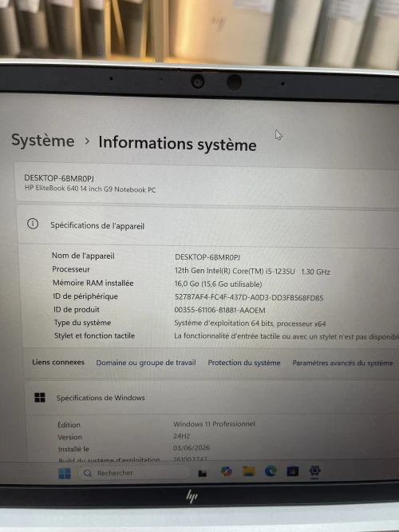The image size is (399, 532).
Task: Click the Rechercher taskbar search box
Action: (x=134, y=473)
